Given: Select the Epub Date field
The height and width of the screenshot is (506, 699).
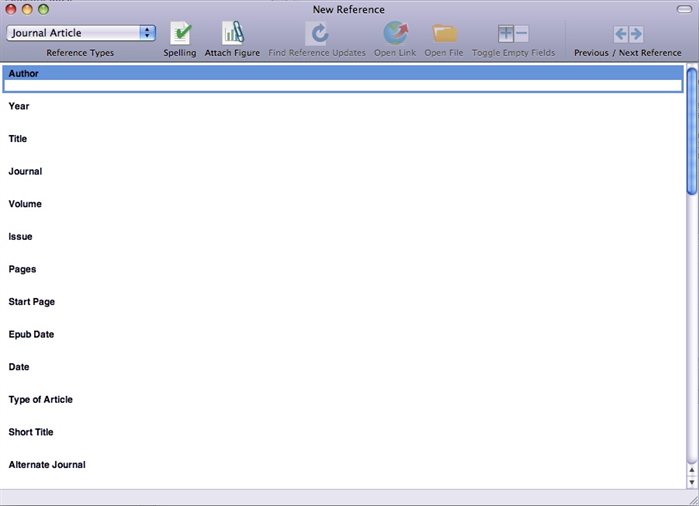Looking at the screenshot, I should coord(31,334).
